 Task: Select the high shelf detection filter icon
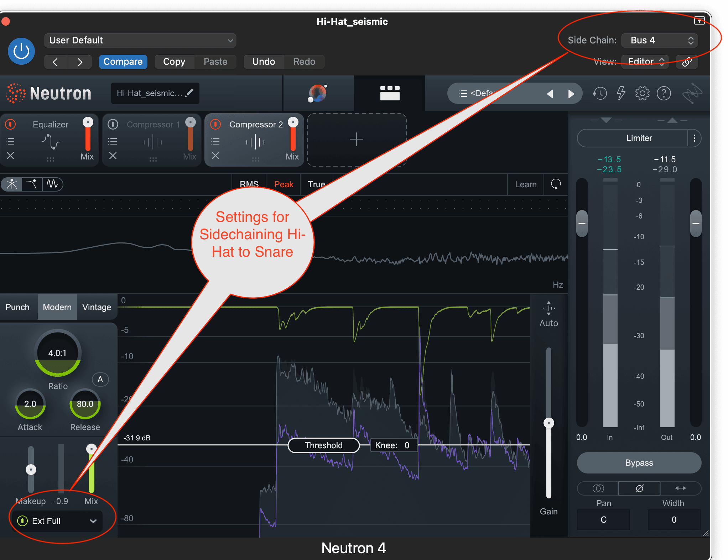click(32, 184)
